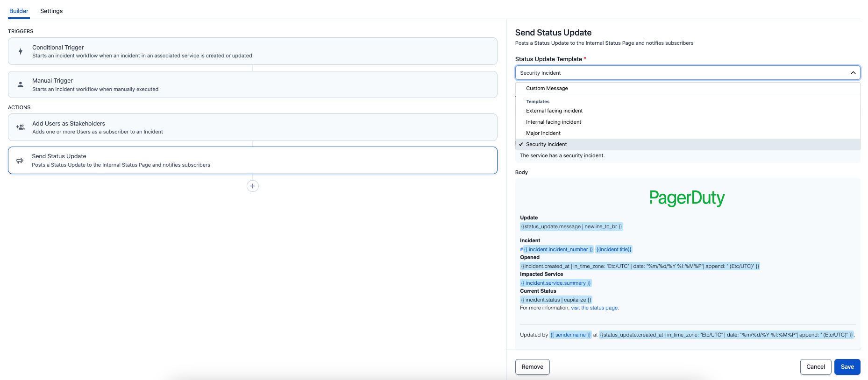868x380 pixels.
Task: Open the Status Update Template combo box
Action: tap(688, 73)
